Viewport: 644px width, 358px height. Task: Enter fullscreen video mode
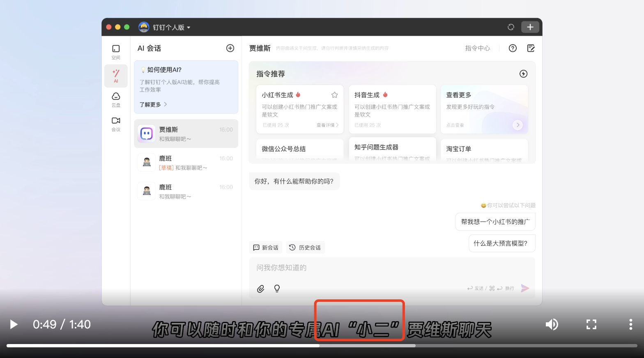click(x=591, y=324)
